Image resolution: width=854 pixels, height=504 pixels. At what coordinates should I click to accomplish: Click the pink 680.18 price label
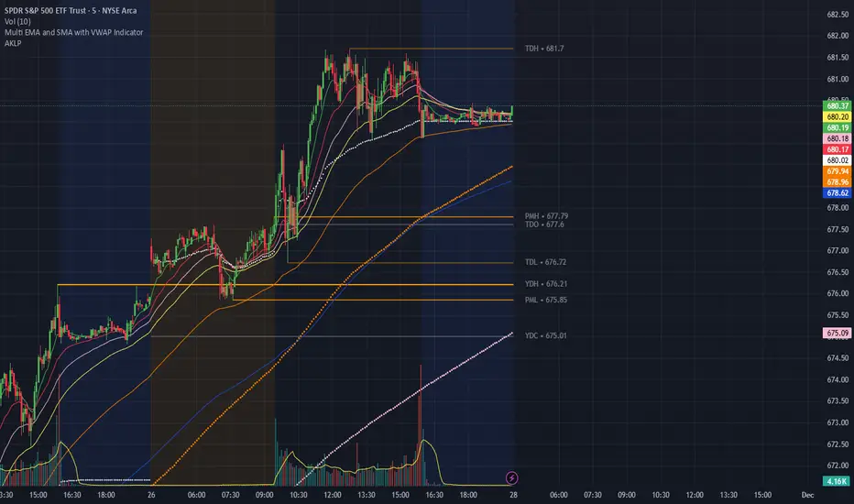837,138
